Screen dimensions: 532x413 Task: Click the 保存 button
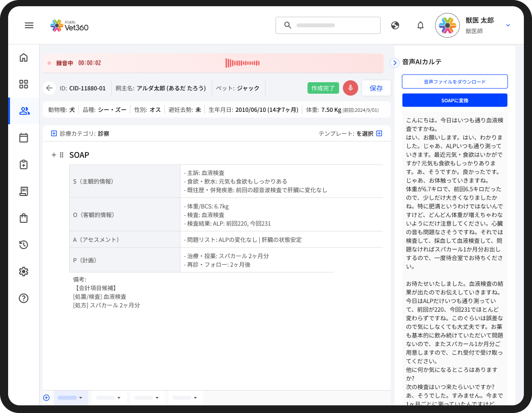tap(376, 88)
